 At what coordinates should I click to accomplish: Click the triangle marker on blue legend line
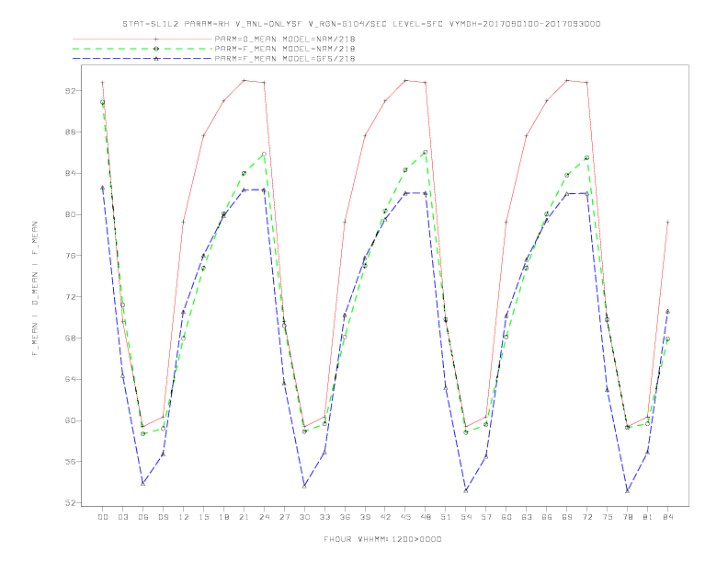pos(156,59)
